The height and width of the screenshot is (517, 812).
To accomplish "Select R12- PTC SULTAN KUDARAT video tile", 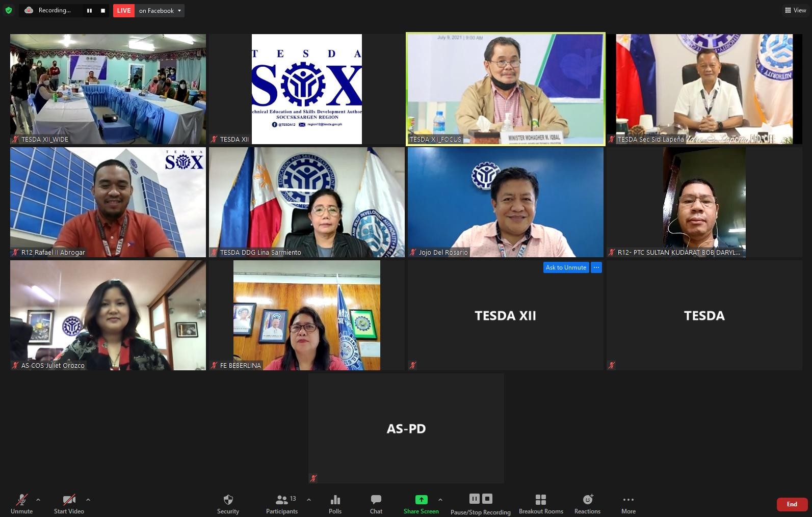I will [x=704, y=202].
